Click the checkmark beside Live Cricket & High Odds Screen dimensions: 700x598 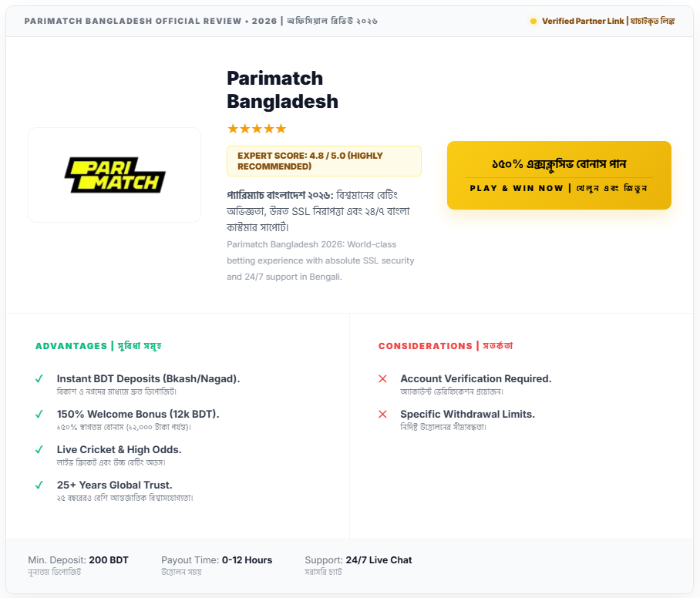[39, 450]
